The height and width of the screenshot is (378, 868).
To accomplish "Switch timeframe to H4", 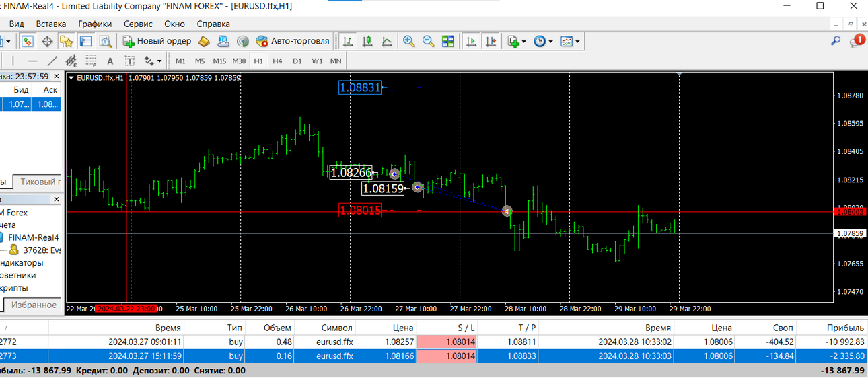I will 277,61.
